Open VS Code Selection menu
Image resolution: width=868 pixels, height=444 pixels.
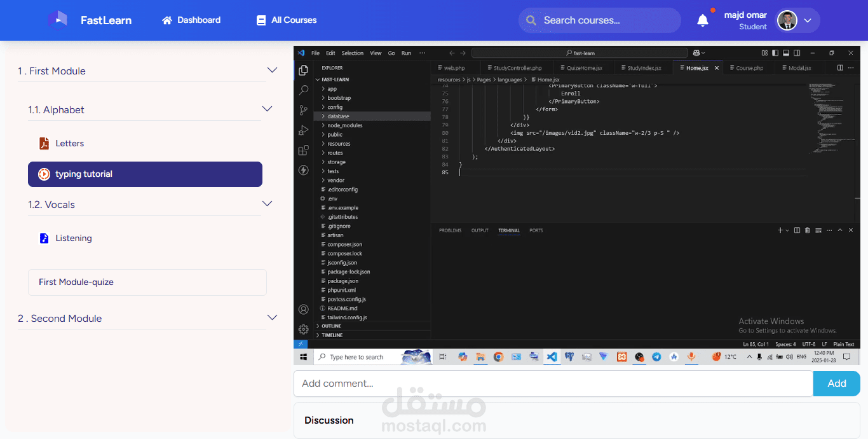point(352,53)
